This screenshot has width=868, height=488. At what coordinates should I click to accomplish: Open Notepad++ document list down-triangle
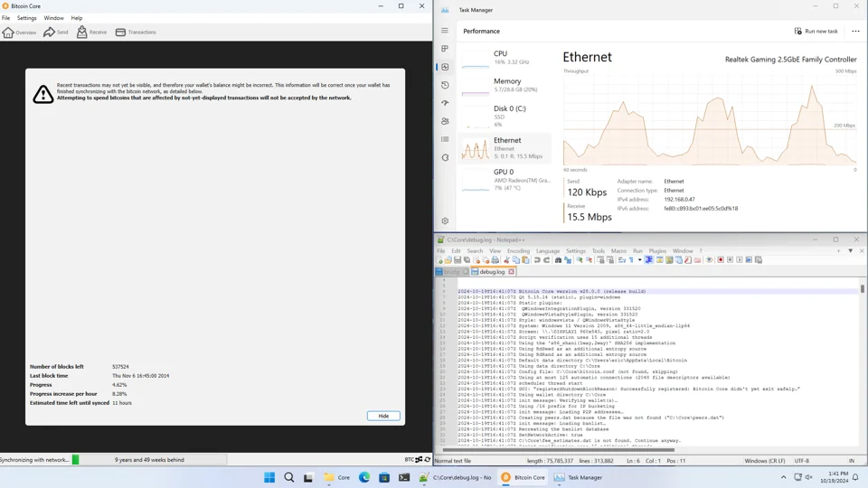[850, 250]
